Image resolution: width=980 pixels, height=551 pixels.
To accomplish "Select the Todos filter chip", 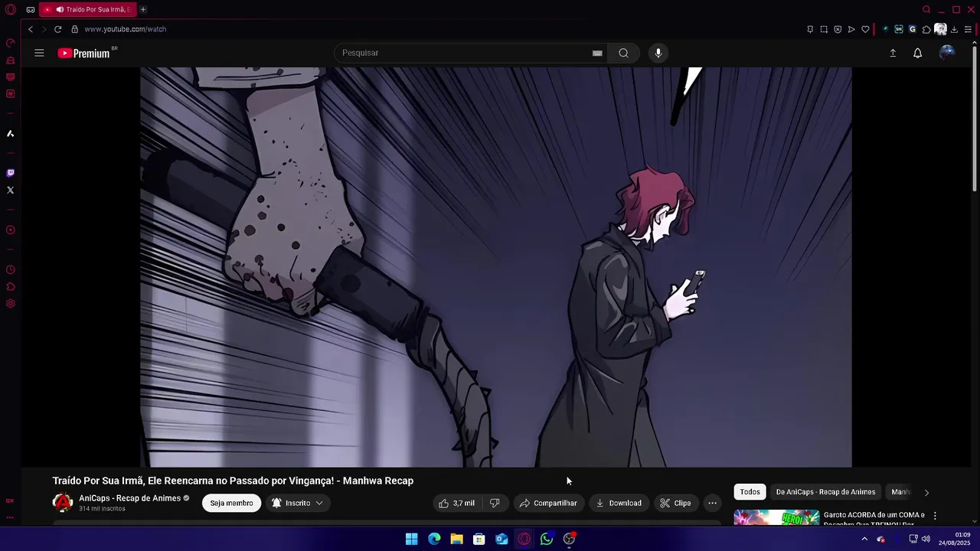I will 750,492.
